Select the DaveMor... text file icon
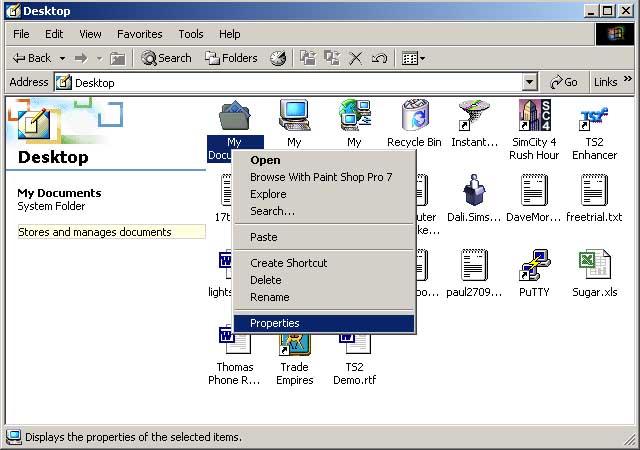The width and height of the screenshot is (640, 450). click(x=534, y=190)
